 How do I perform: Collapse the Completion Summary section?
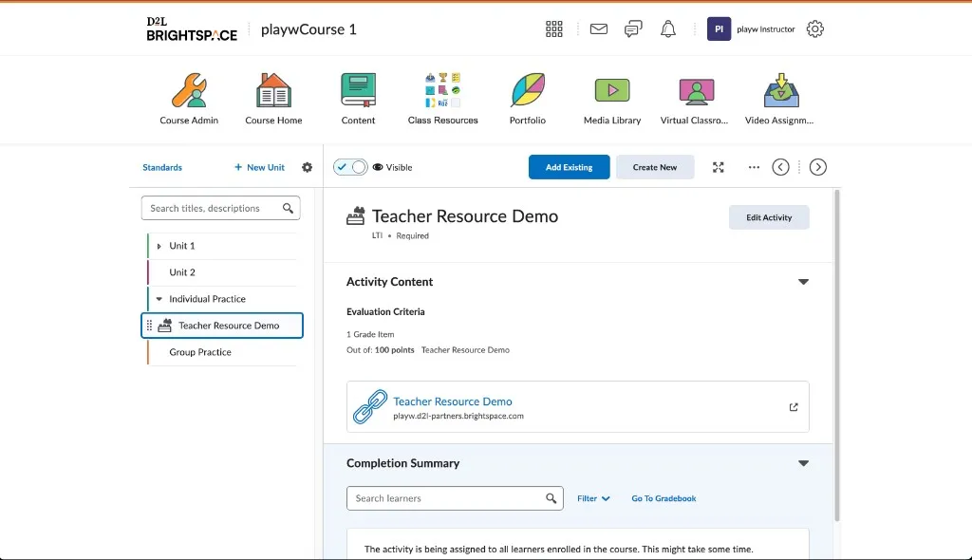(803, 463)
